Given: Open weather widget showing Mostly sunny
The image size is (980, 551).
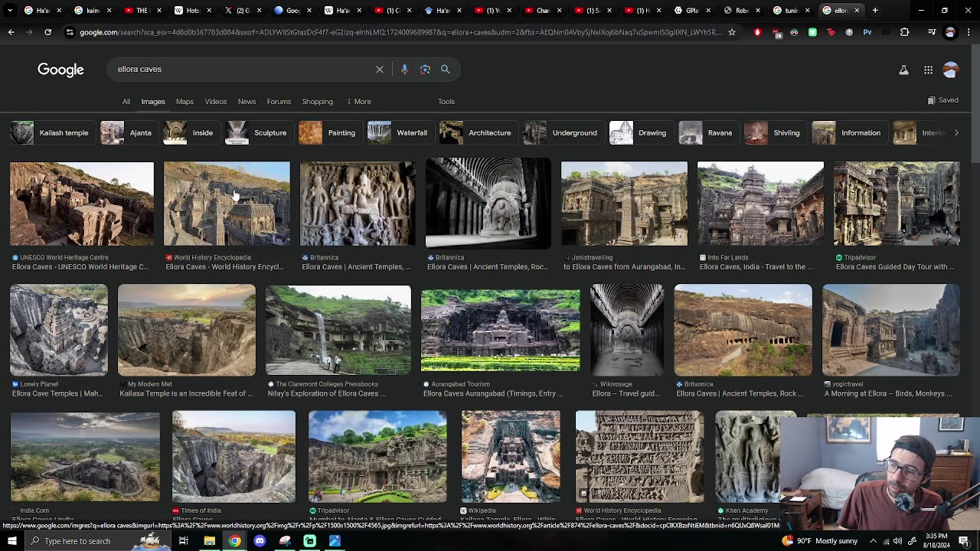Looking at the screenshot, I should 820,541.
